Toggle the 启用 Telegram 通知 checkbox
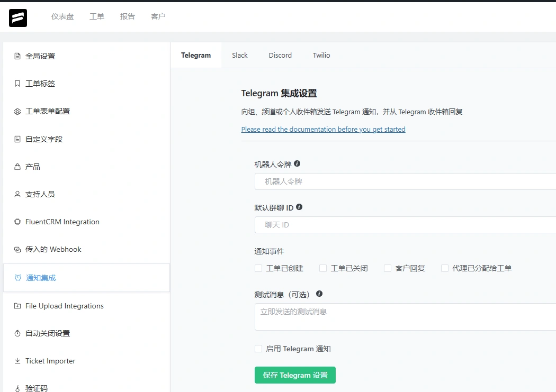Viewport: 556px width, 392px height. (x=258, y=349)
